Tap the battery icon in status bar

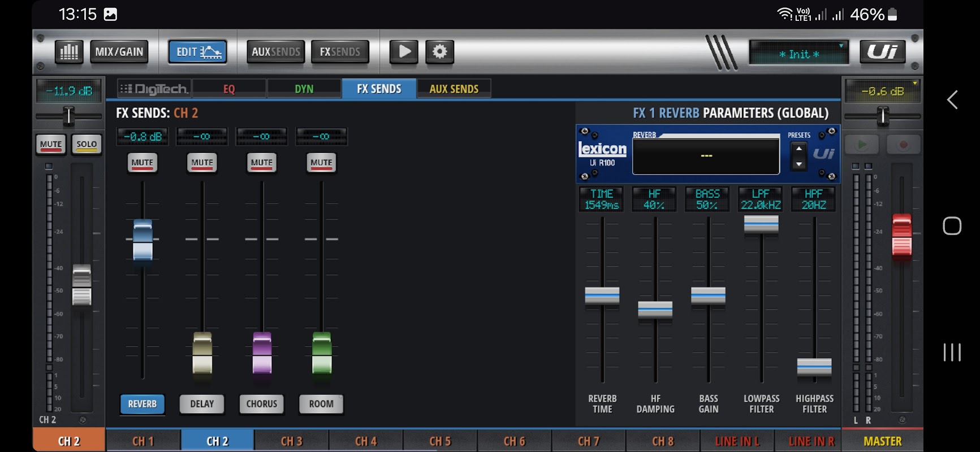pos(892,14)
